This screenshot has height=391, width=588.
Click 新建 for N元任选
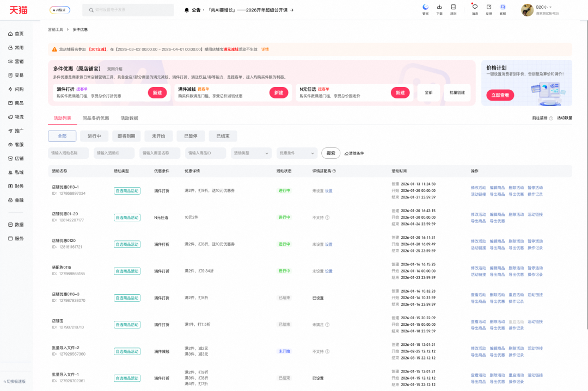(x=400, y=93)
